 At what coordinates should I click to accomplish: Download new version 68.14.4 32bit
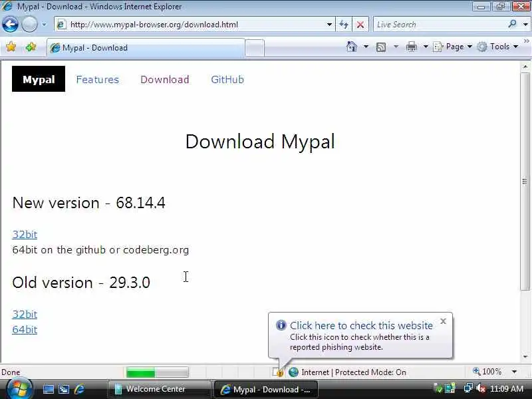(25, 235)
